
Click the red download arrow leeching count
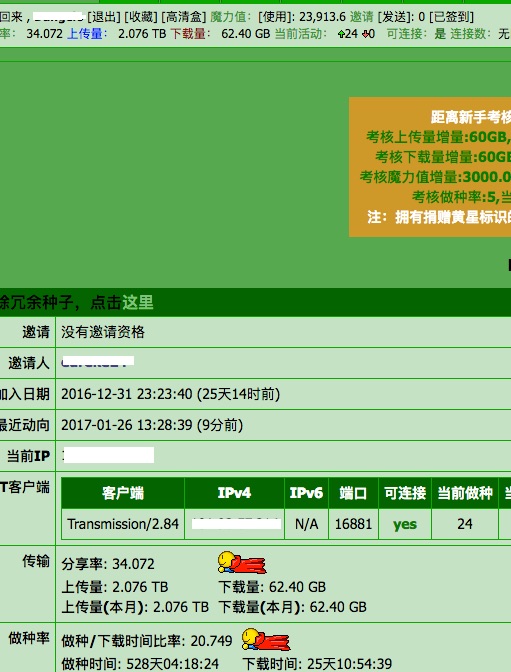(x=369, y=33)
